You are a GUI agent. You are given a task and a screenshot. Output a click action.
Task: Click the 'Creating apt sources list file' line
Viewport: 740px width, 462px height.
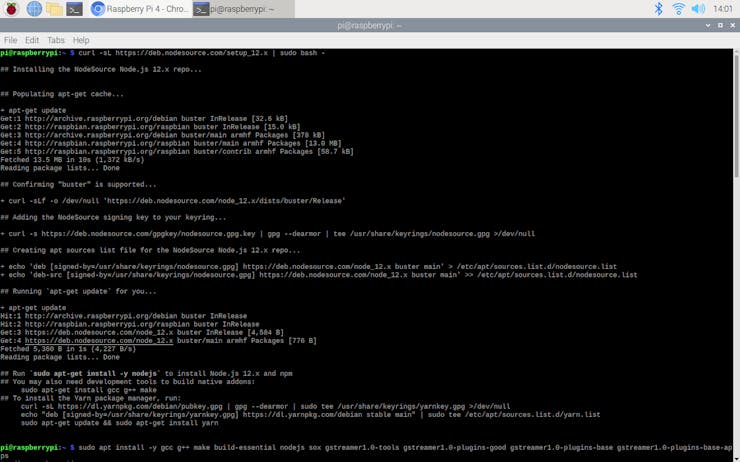point(150,250)
